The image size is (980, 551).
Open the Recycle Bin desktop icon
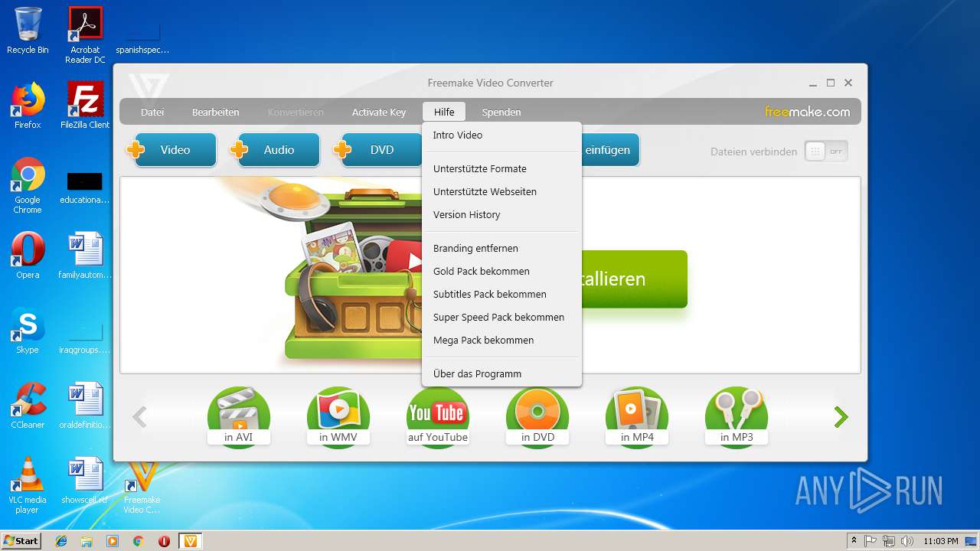click(28, 31)
